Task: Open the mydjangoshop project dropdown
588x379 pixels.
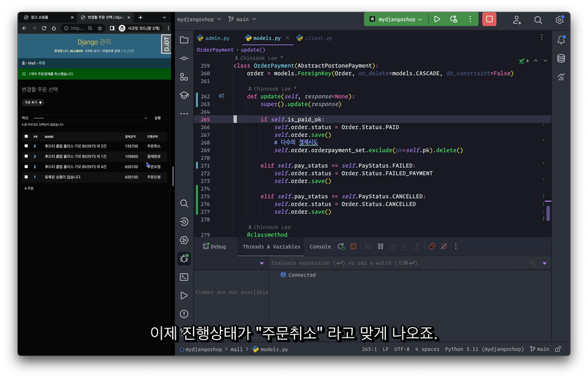Action: 198,19
